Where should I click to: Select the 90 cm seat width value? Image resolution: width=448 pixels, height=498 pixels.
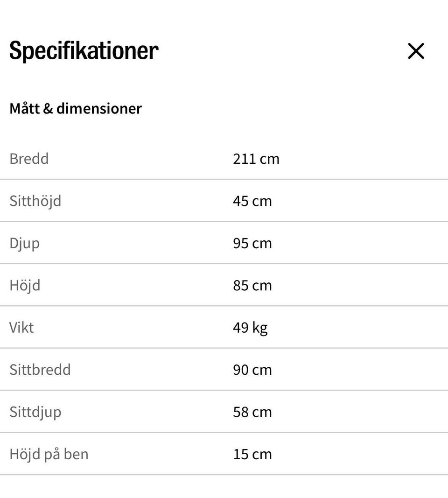tap(252, 370)
